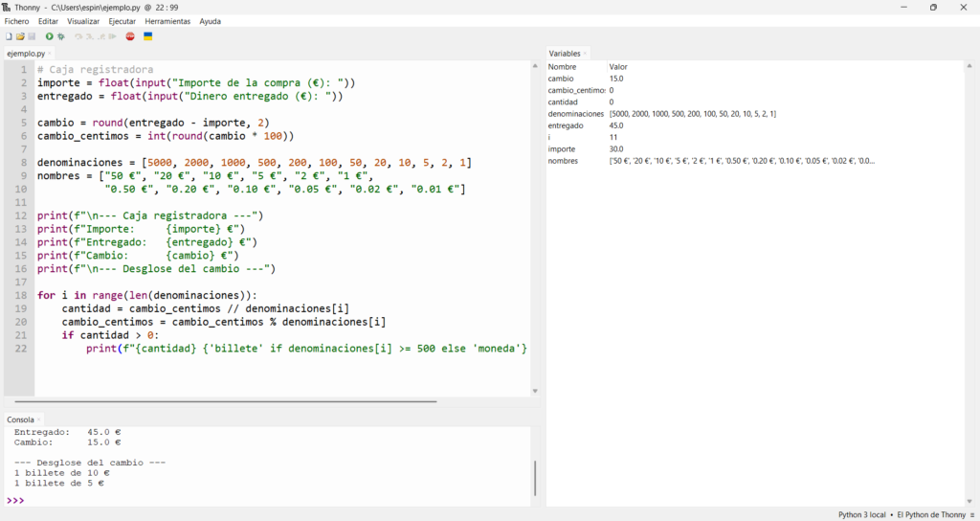Open the Herramientas menu
Image resolution: width=980 pixels, height=521 pixels.
pyautogui.click(x=167, y=21)
